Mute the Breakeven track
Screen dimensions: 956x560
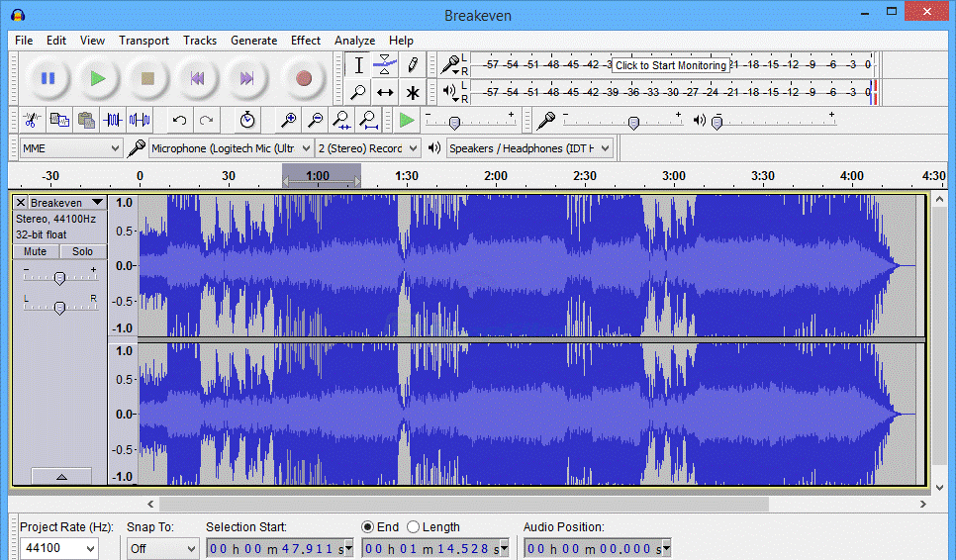coord(36,251)
